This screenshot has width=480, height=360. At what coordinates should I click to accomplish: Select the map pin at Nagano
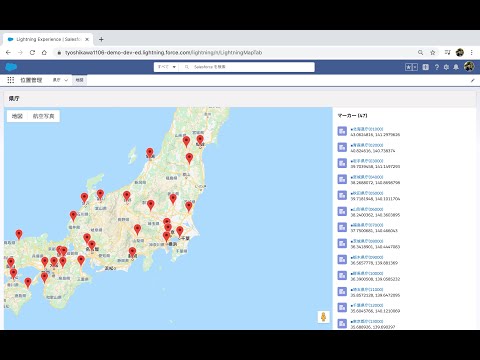(126, 197)
